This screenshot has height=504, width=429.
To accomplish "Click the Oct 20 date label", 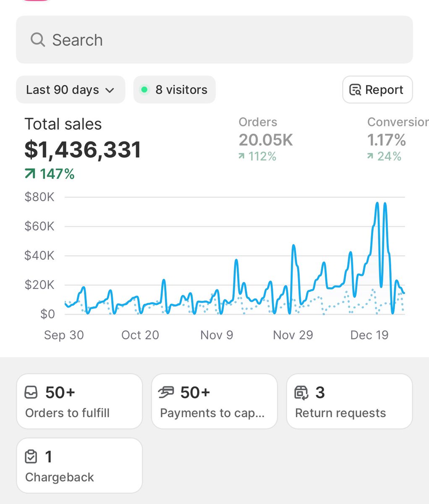I will 140,335.
